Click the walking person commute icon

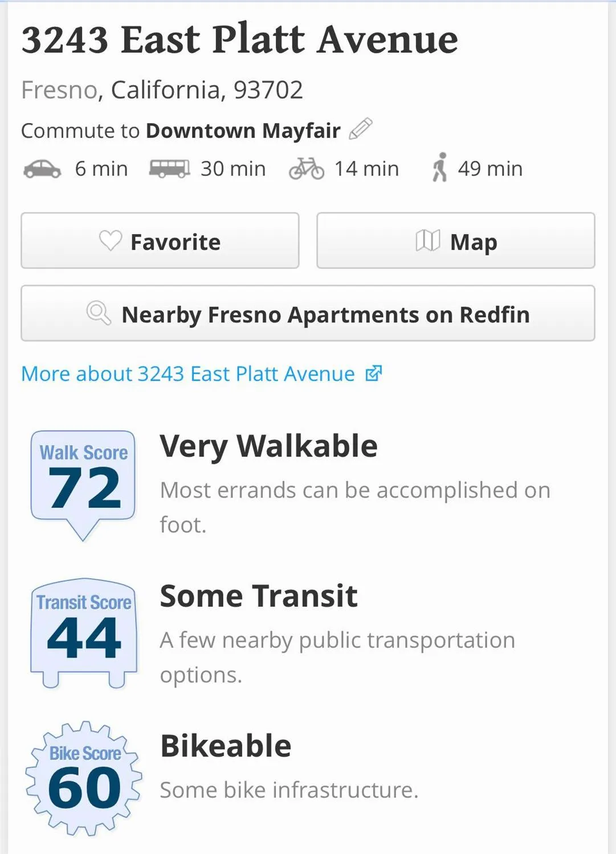tap(439, 167)
